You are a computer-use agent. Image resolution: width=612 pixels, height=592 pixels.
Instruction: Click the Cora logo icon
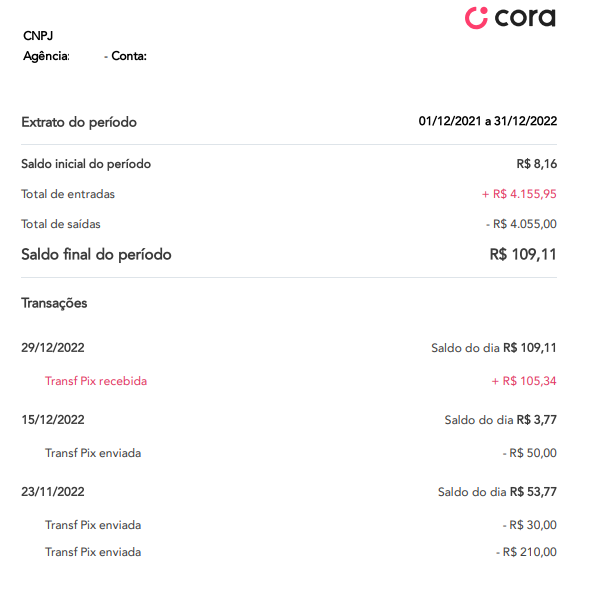476,18
